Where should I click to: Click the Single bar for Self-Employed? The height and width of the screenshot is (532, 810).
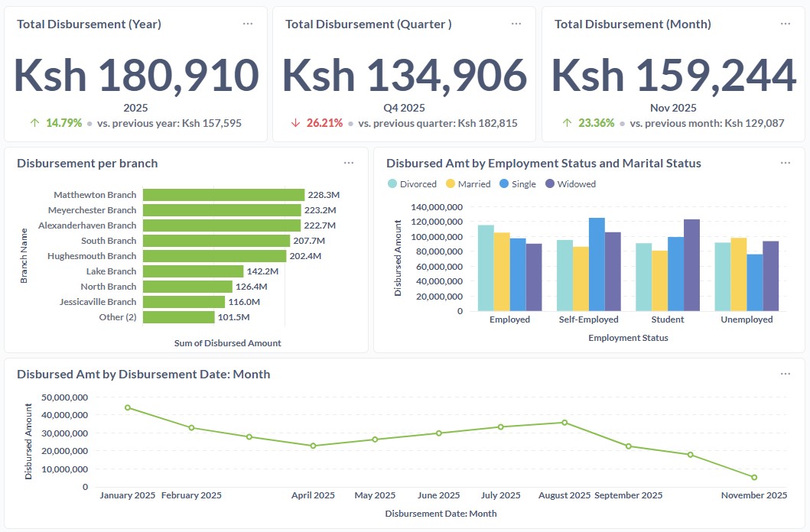(597, 264)
